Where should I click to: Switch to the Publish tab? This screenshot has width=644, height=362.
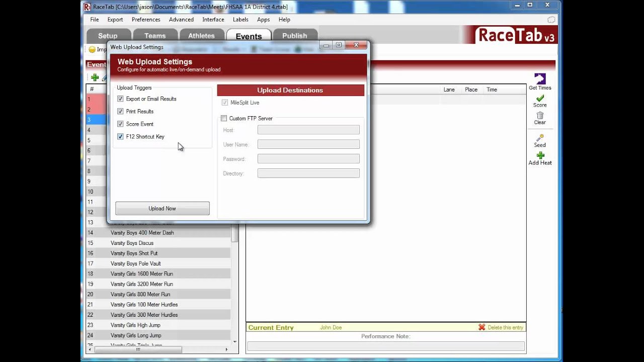[295, 36]
